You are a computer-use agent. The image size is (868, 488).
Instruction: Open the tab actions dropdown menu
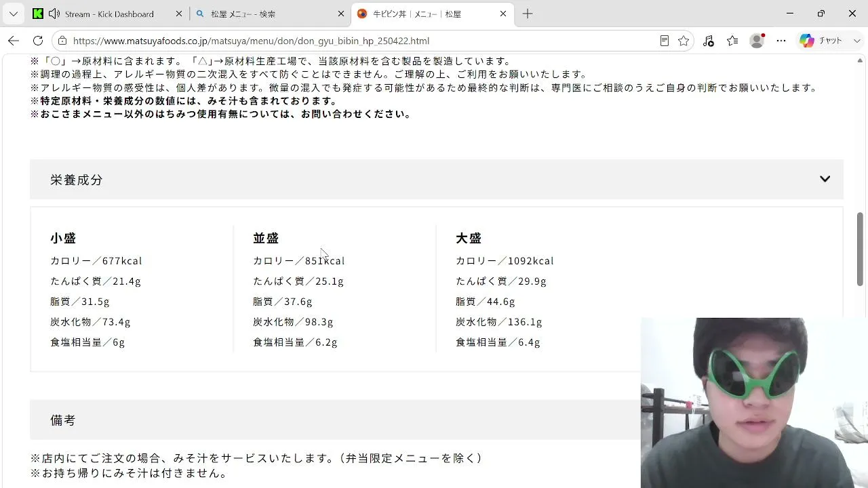[x=13, y=14]
